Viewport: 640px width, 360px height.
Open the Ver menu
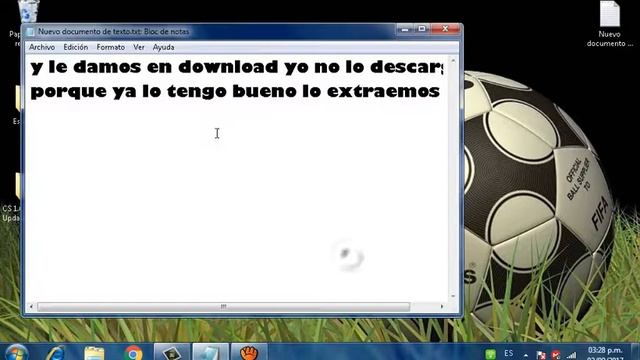pos(139,47)
